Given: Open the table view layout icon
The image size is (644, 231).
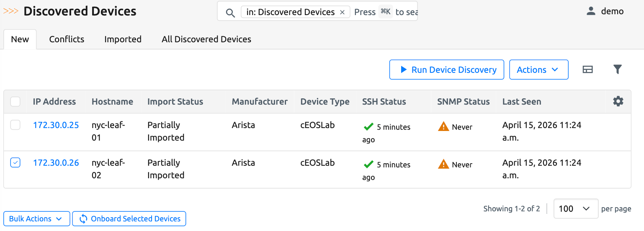Looking at the screenshot, I should click(x=588, y=69).
